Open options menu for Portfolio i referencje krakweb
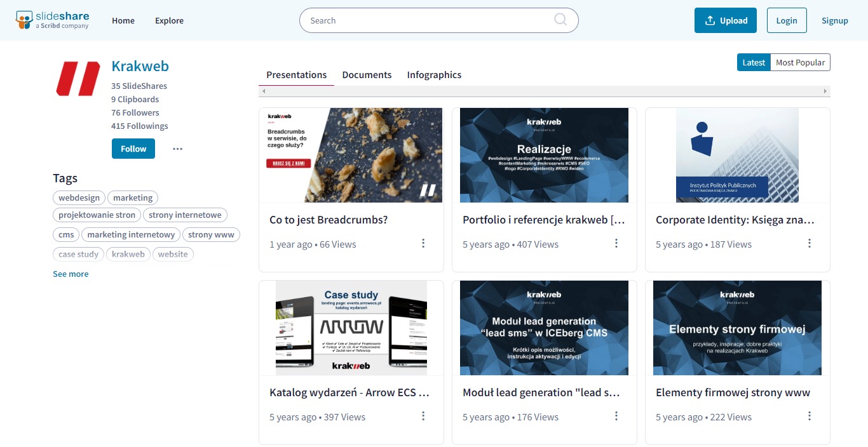The height and width of the screenshot is (447, 868). [x=616, y=243]
